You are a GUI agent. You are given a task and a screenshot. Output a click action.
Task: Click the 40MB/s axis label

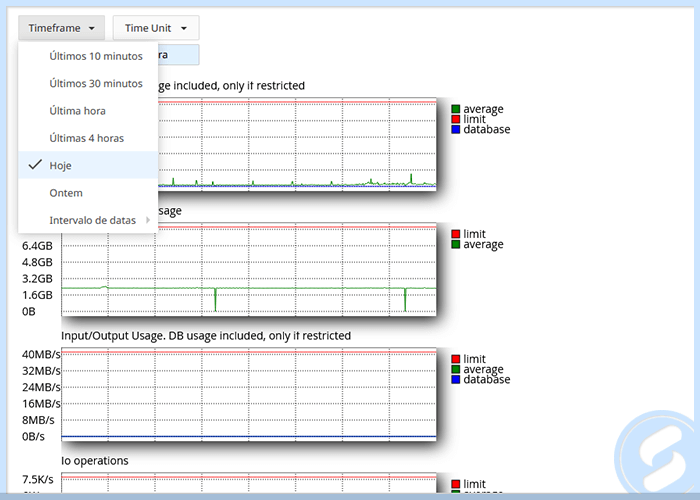click(x=41, y=354)
